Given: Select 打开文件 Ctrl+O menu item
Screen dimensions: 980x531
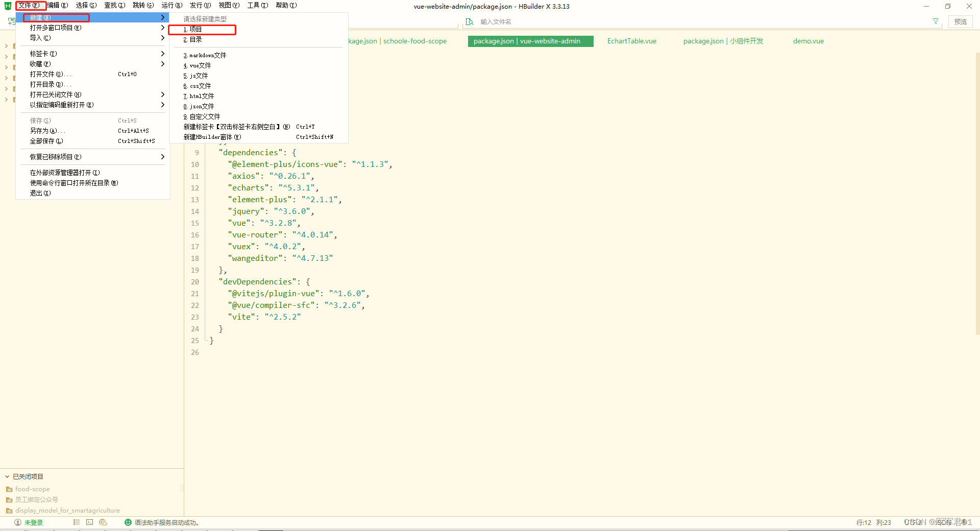Looking at the screenshot, I should tap(93, 74).
